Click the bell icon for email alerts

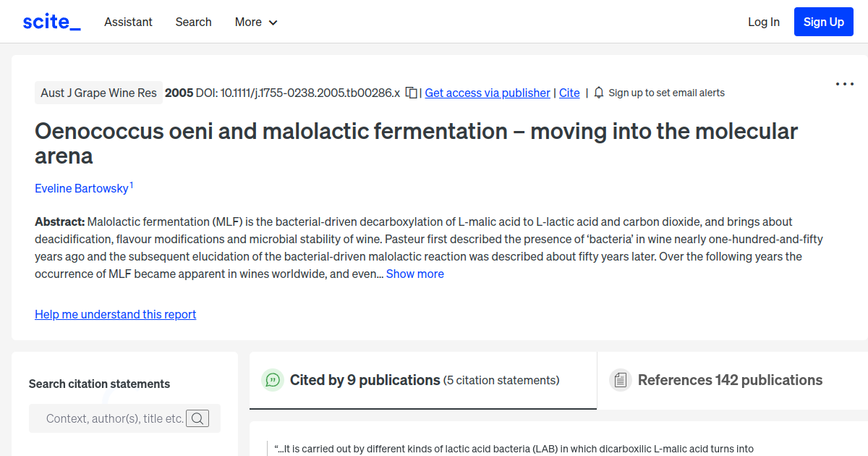coord(598,93)
